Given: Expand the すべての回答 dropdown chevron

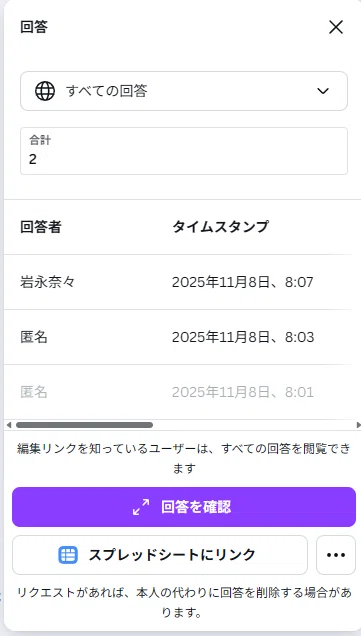Looking at the screenshot, I should pyautogui.click(x=323, y=91).
